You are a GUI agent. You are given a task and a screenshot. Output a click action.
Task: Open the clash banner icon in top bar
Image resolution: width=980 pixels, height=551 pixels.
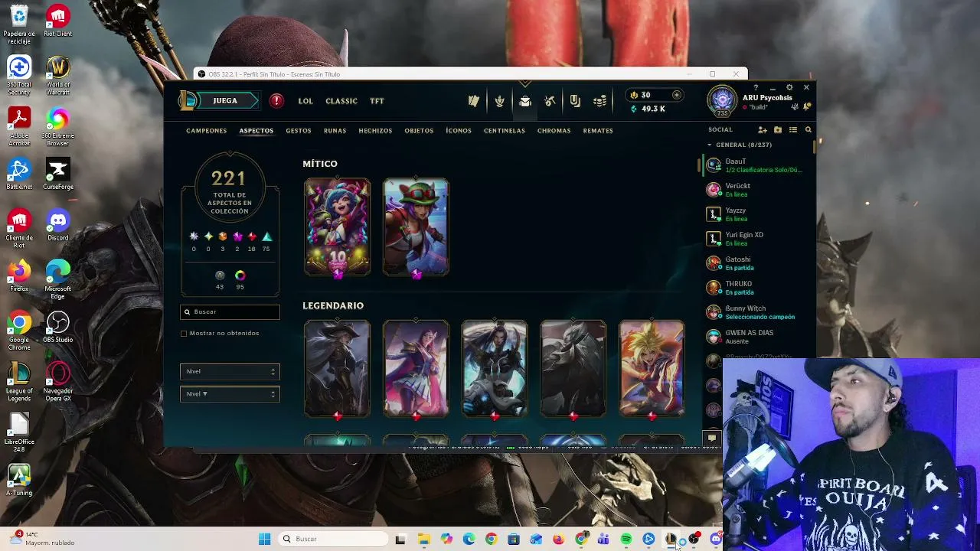pyautogui.click(x=575, y=100)
